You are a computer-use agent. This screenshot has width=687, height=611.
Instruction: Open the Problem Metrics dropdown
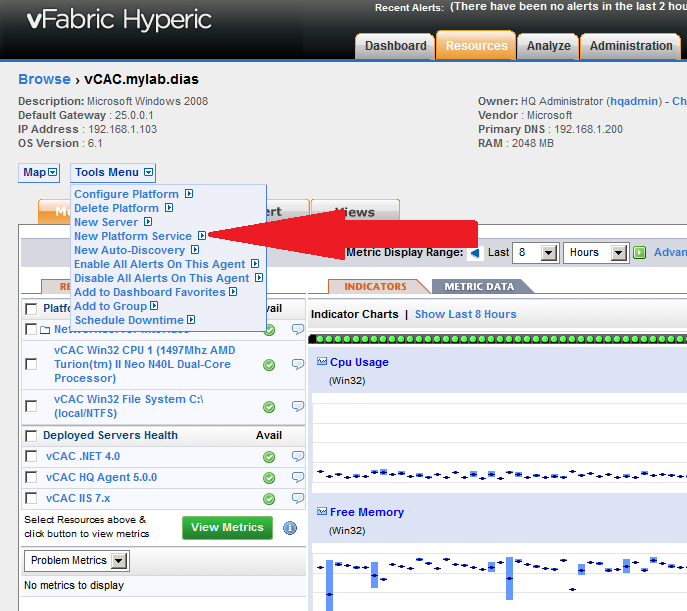click(77, 561)
